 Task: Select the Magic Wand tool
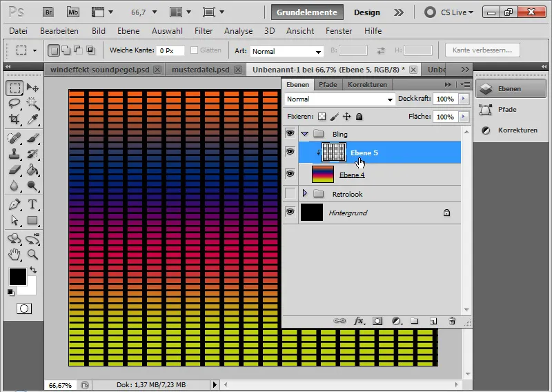pyautogui.click(x=32, y=104)
